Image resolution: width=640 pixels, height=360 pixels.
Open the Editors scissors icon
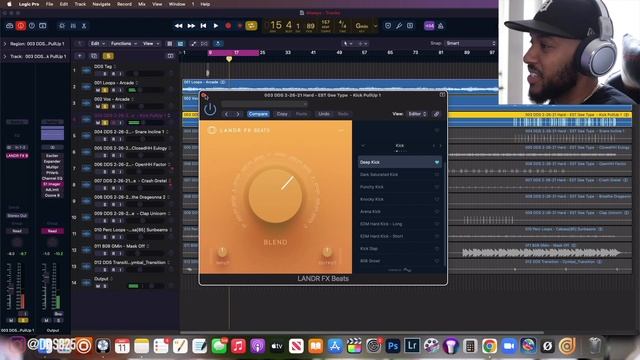(x=84, y=26)
